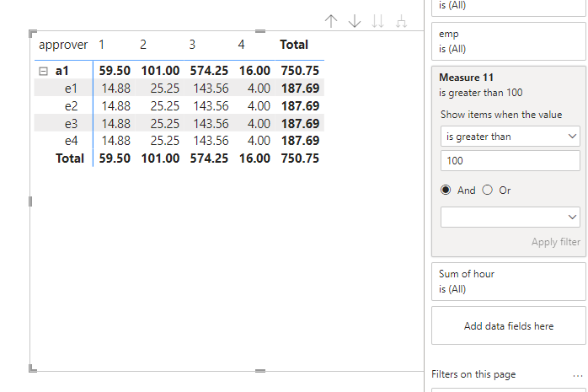Expand the Sum of hour filter card
The width and height of the screenshot is (588, 392).
pyautogui.click(x=509, y=282)
